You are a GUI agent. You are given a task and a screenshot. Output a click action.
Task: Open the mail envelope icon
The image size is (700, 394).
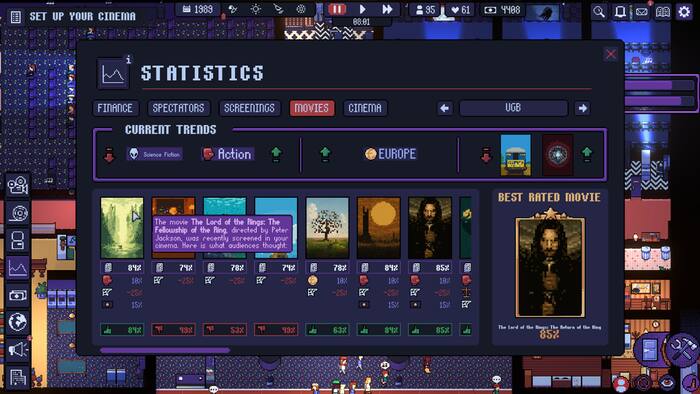642,12
